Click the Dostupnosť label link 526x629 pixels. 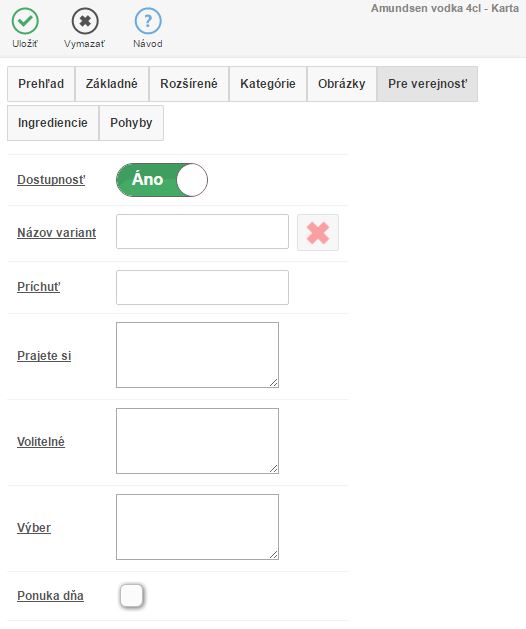[x=51, y=180]
